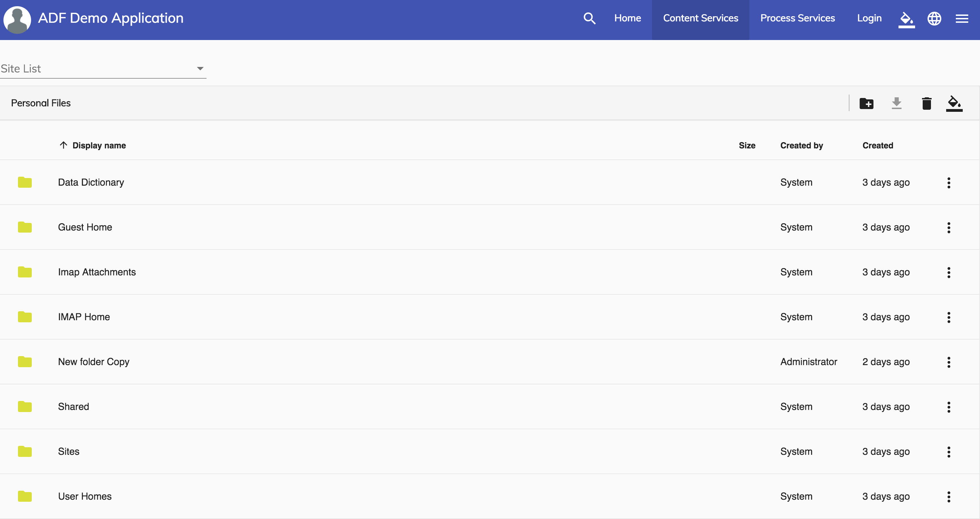Viewport: 980px width, 519px height.
Task: Click the upload/download icon in toolbar
Action: click(896, 102)
